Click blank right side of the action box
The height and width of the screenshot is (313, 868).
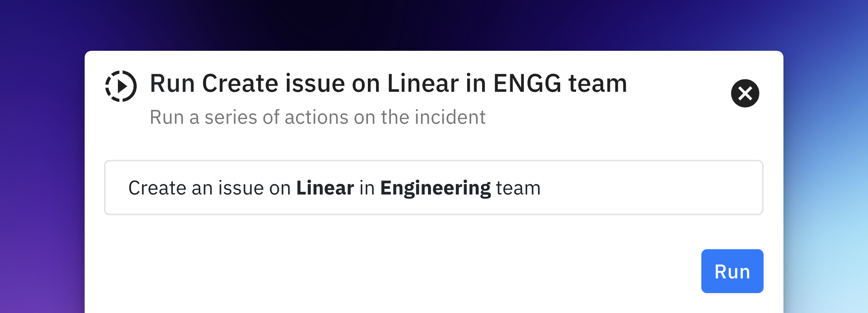click(x=658, y=188)
